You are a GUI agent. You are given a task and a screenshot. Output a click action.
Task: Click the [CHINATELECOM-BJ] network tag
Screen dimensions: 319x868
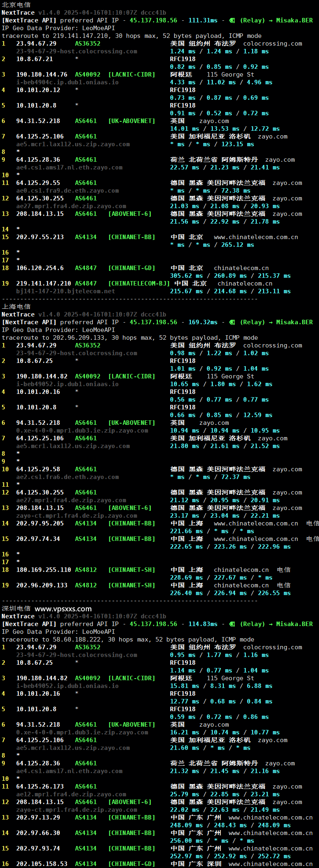pos(139,283)
